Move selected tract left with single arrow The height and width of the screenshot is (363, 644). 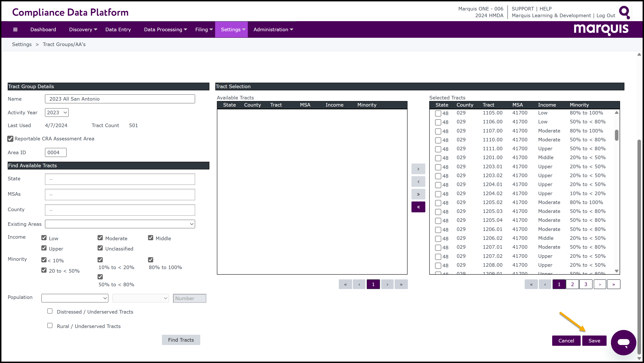pyautogui.click(x=418, y=182)
